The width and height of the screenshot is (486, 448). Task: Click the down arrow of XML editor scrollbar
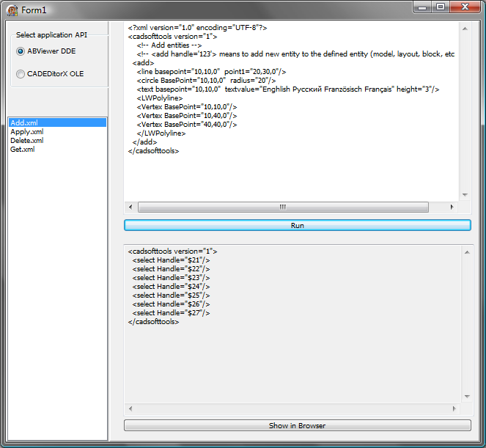pos(465,195)
